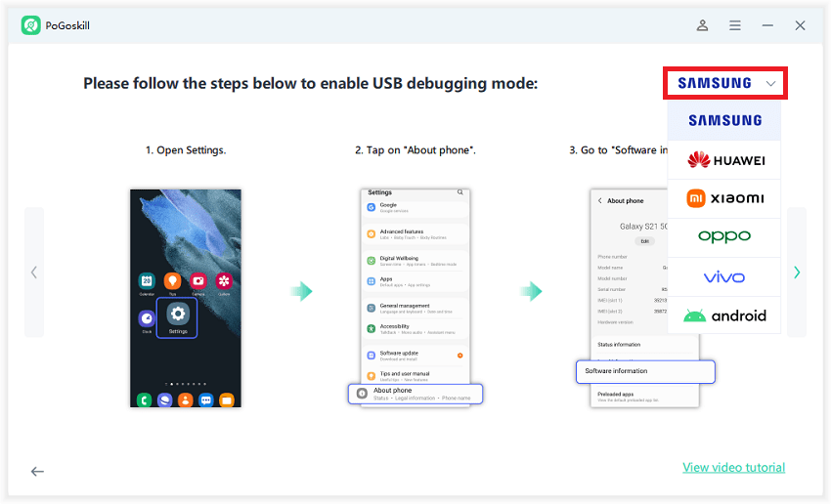Click the PoGoskill app logo icon
Viewport: 831px width, 504px height.
point(30,25)
